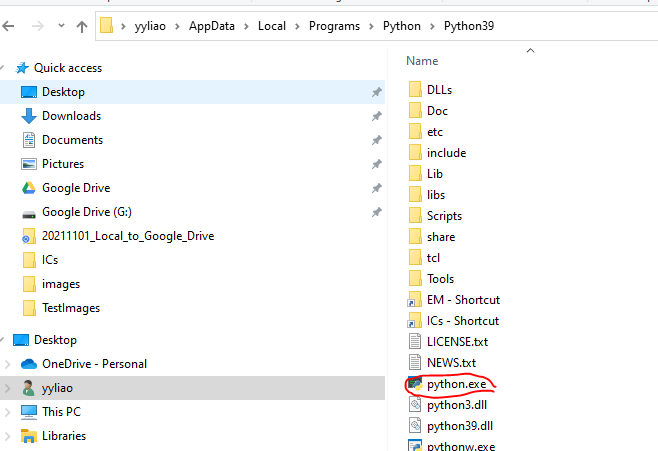
Task: Expand the OneDrive - Personal node
Action: 8,364
